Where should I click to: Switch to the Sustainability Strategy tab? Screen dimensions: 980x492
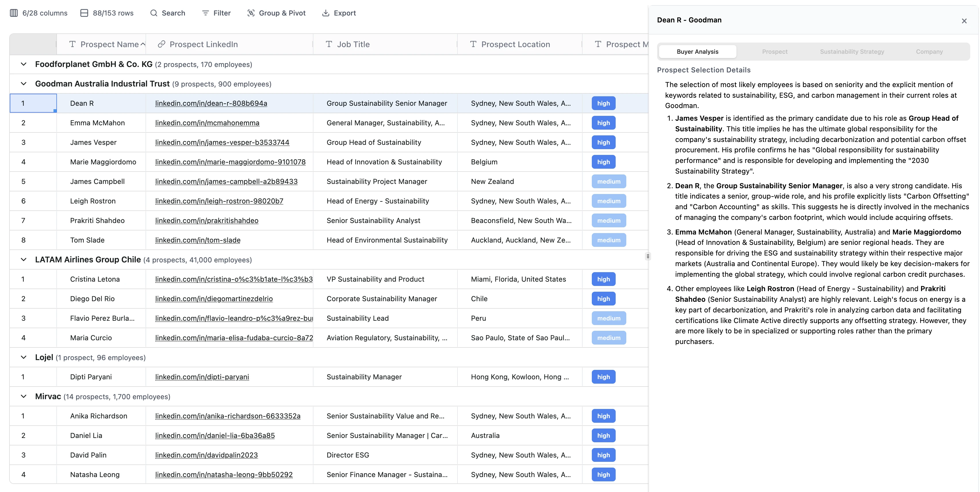click(x=851, y=52)
